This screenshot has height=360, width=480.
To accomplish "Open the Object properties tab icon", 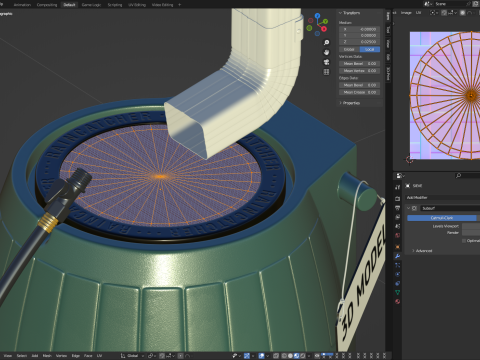I will click(x=397, y=247).
